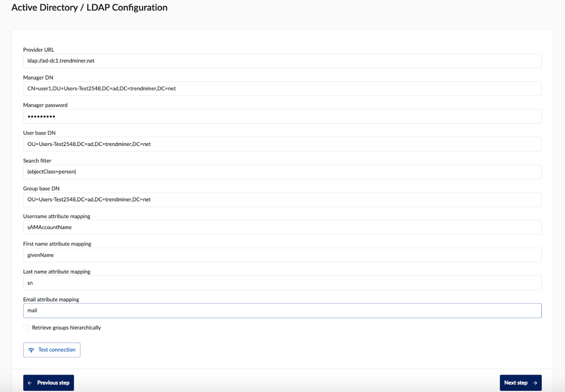The height and width of the screenshot is (392, 565).
Task: Focus the Provider URL input field
Action: [x=282, y=61]
